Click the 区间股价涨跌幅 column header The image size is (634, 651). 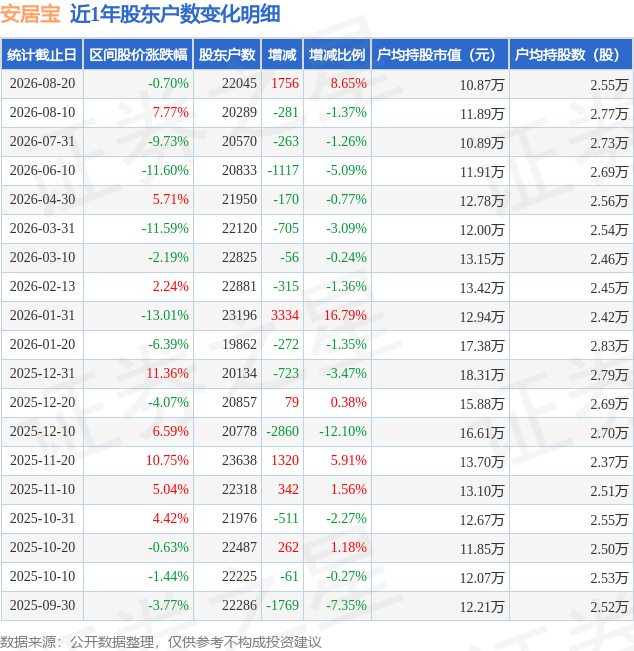pyautogui.click(x=138, y=54)
